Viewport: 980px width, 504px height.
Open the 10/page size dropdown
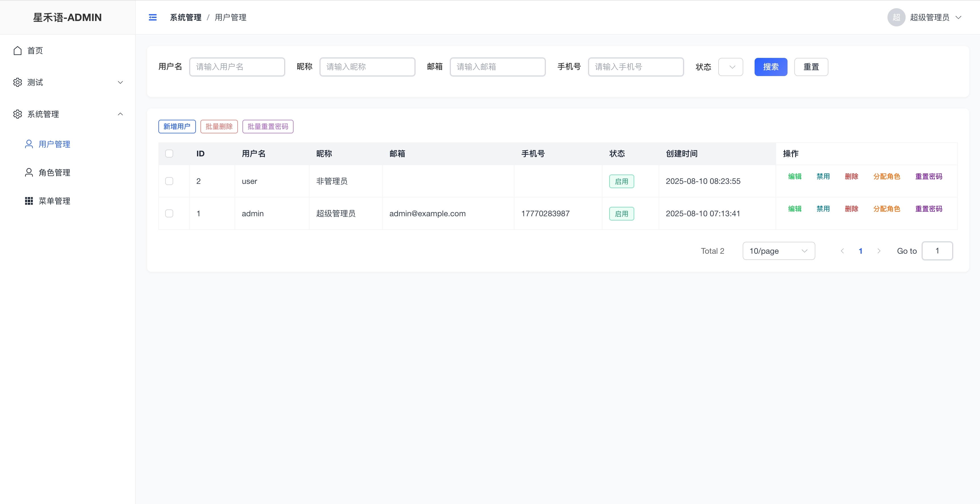[779, 251]
